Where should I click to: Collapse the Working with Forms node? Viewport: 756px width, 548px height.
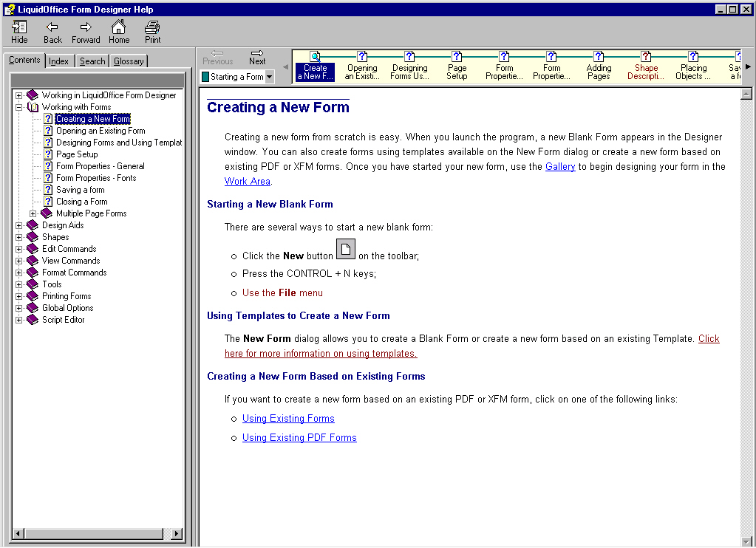(x=18, y=107)
